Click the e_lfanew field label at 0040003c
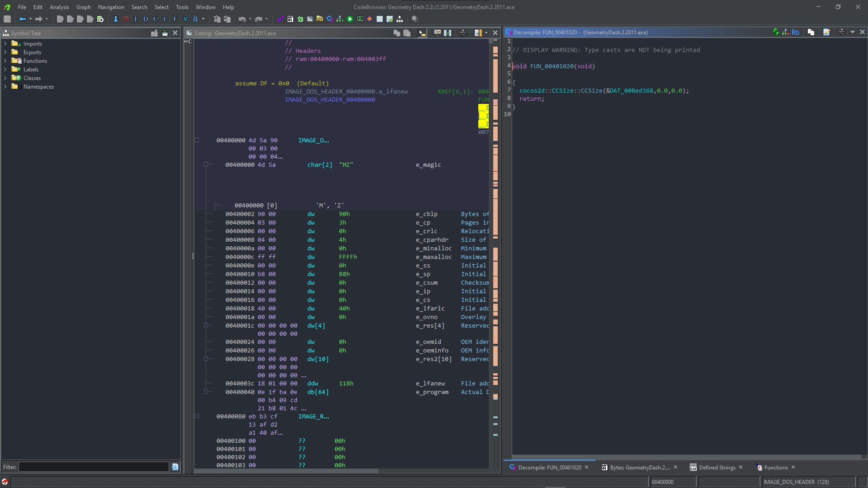868x488 pixels. tap(430, 384)
